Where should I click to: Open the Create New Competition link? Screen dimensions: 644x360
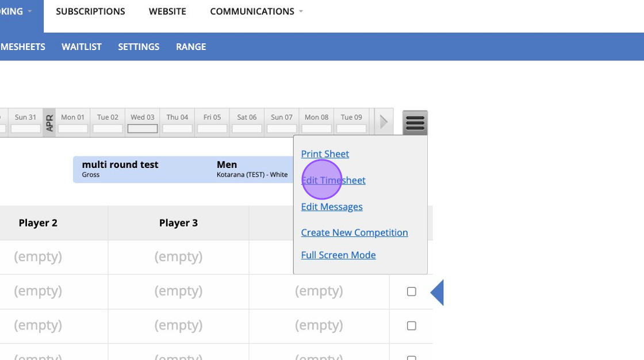point(354,232)
